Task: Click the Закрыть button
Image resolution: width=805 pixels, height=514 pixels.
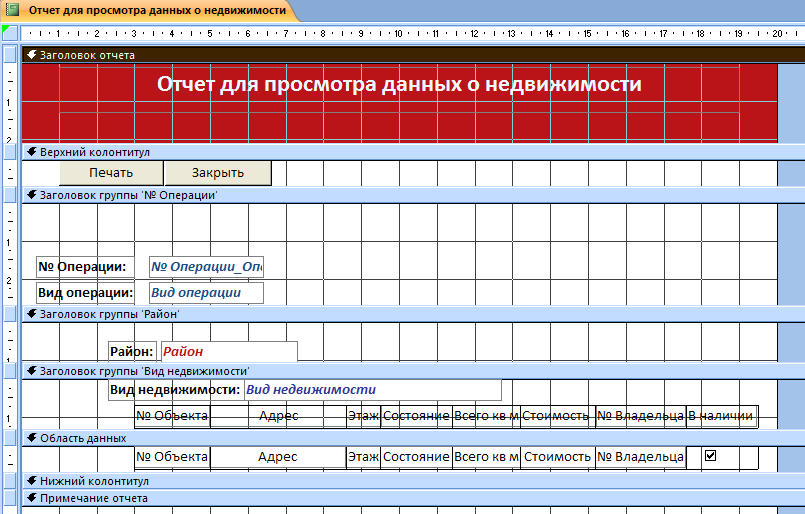Action: tap(218, 173)
